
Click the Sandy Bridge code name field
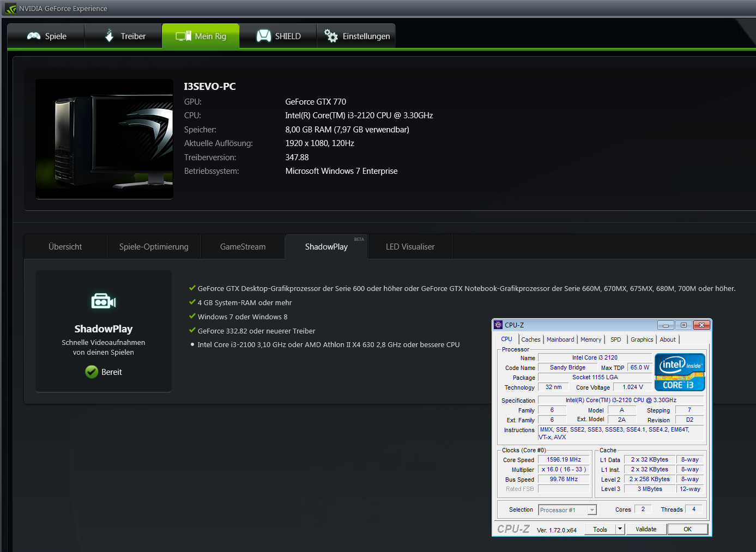[567, 368]
